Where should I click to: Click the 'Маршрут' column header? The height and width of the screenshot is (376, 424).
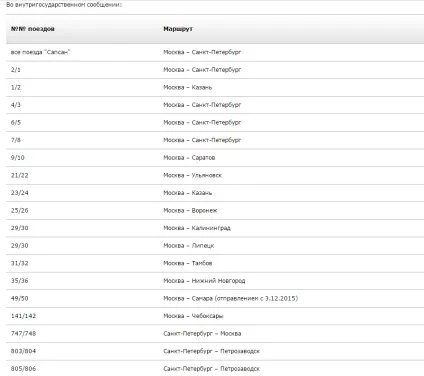coord(178,29)
